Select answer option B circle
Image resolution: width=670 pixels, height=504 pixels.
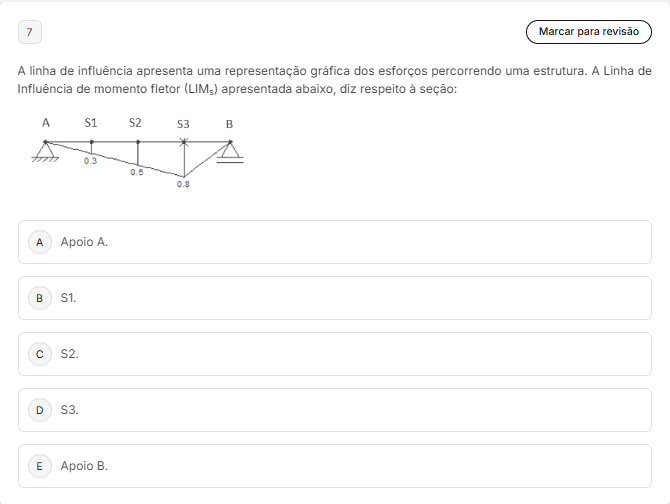[40, 298]
